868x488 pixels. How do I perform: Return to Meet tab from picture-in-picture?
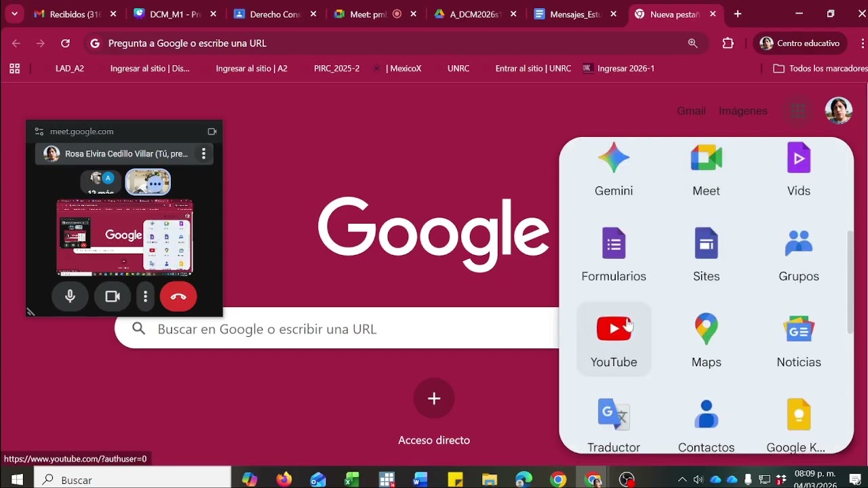coord(212,131)
